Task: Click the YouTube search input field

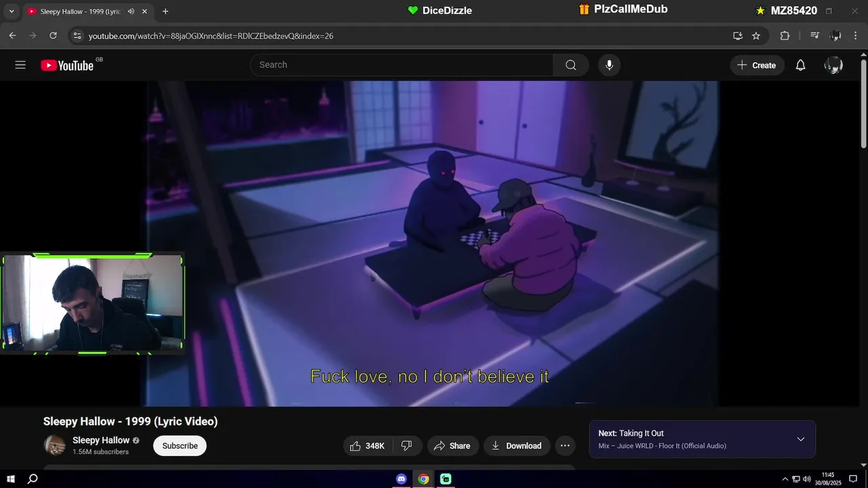Action: pos(401,65)
